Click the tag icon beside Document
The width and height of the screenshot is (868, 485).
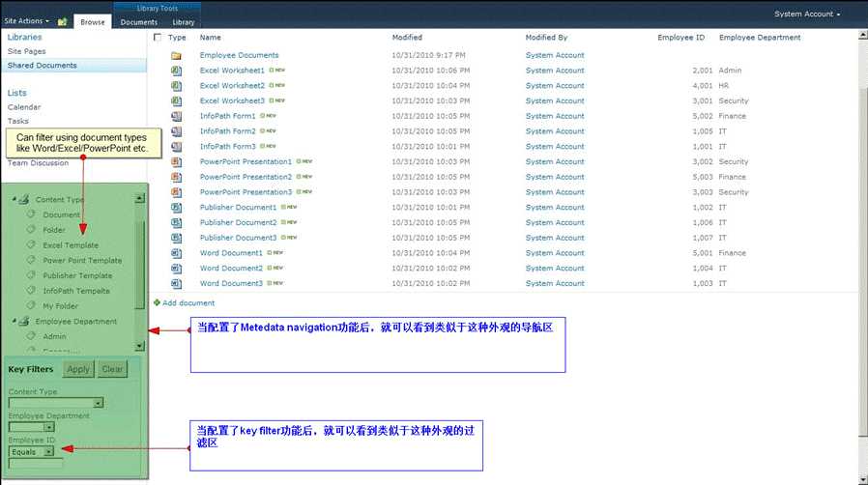(31, 214)
